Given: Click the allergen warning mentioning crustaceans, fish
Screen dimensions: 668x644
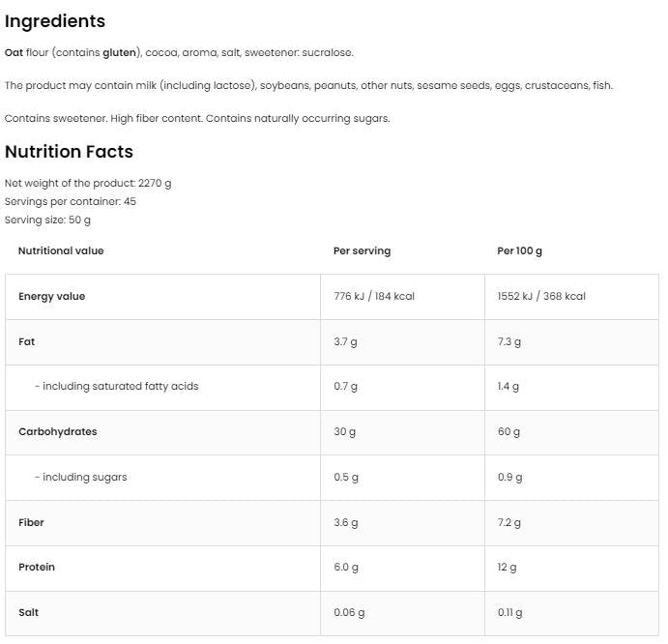Looking at the screenshot, I should (308, 85).
